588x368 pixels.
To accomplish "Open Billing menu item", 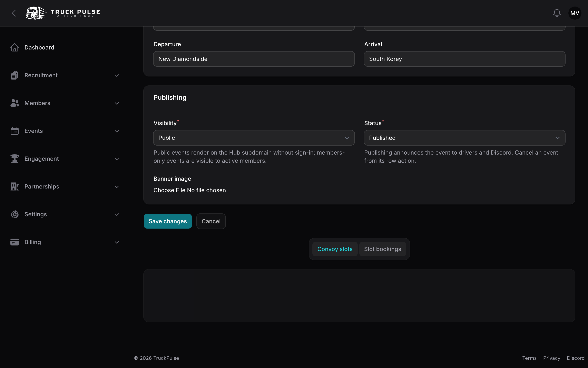I will (x=32, y=242).
